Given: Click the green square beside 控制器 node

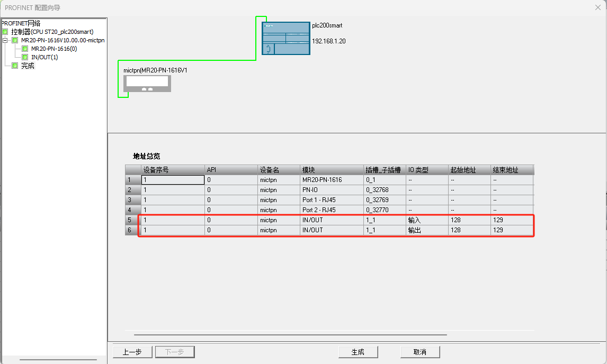Looking at the screenshot, I should click(5, 32).
